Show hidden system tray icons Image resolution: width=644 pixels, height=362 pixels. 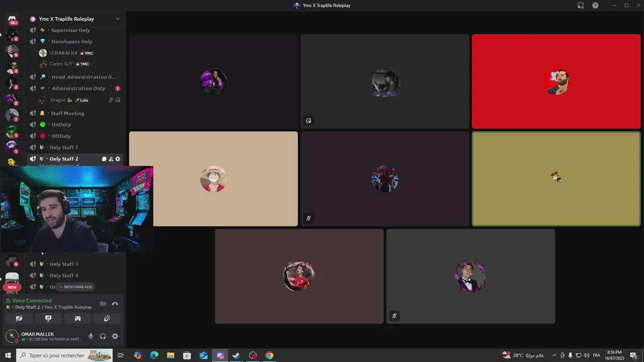[x=554, y=355]
